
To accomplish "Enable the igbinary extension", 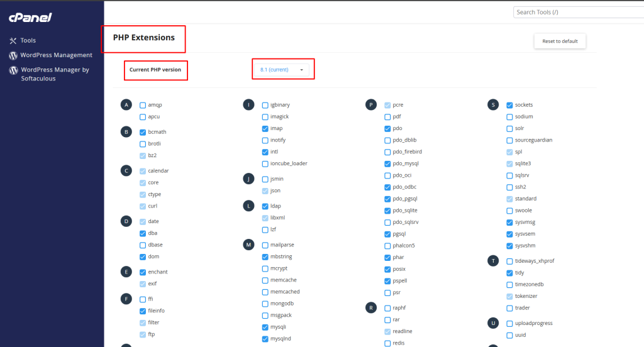I will [x=265, y=105].
